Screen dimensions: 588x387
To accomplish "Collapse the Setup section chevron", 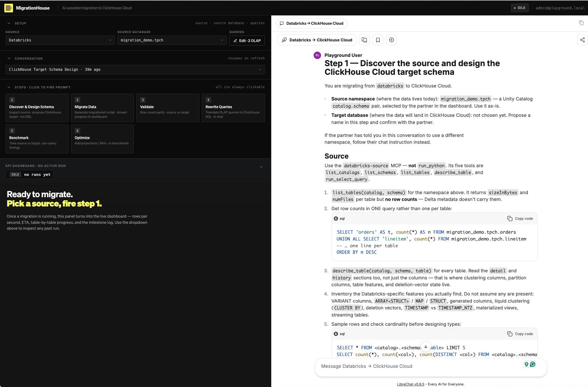I will click(9, 23).
